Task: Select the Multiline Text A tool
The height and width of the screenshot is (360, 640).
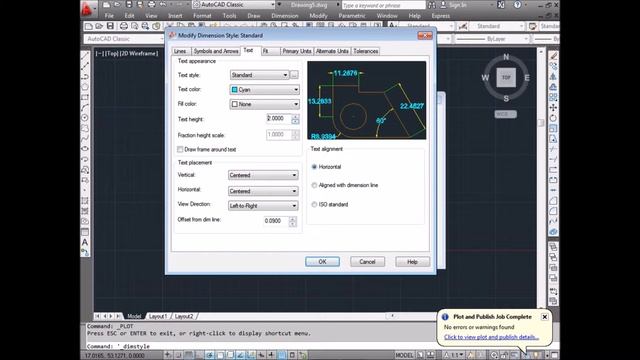Action: [x=85, y=242]
